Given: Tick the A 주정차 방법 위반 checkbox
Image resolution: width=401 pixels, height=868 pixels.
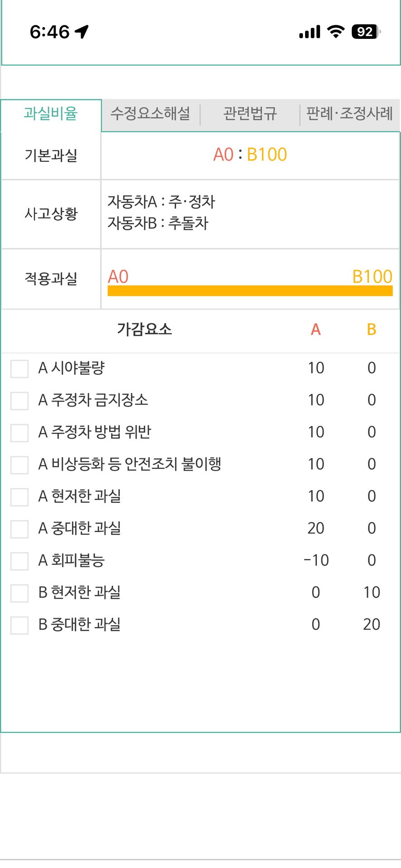Looking at the screenshot, I should click(19, 433).
